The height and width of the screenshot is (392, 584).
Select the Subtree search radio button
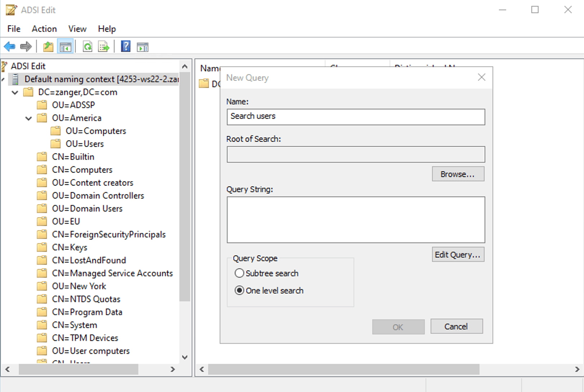pos(239,273)
